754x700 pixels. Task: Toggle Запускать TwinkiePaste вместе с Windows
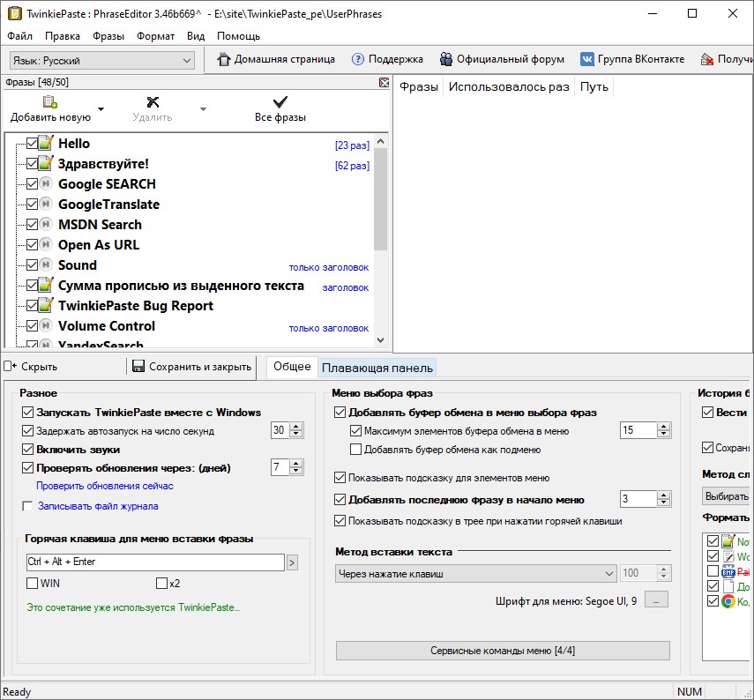pos(28,412)
